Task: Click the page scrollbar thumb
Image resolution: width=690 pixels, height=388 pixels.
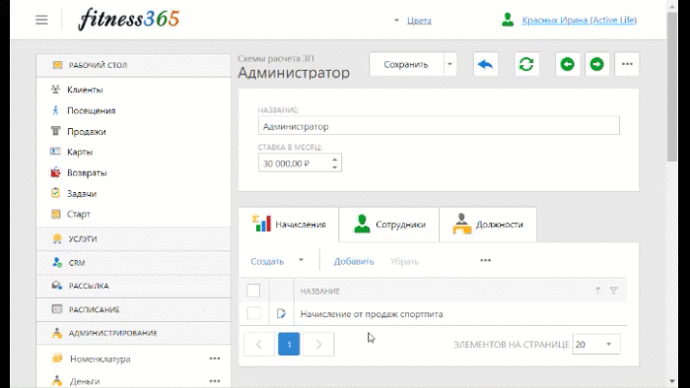Action: coord(672,87)
